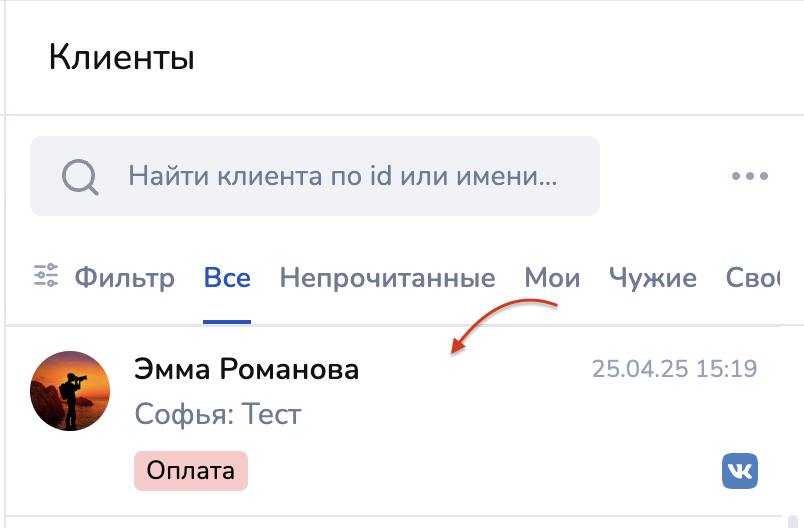Click the blue underline beneath Все

pyautogui.click(x=227, y=322)
